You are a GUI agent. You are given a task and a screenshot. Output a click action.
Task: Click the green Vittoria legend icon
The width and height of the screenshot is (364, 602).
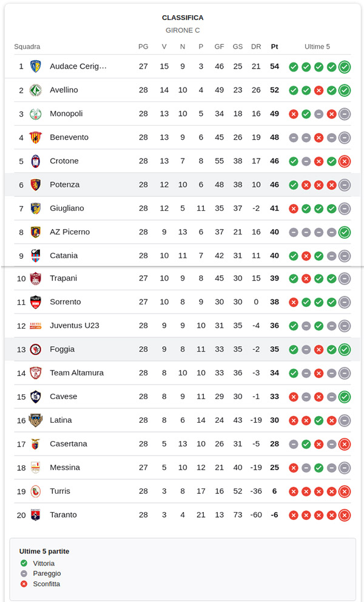[x=24, y=563]
